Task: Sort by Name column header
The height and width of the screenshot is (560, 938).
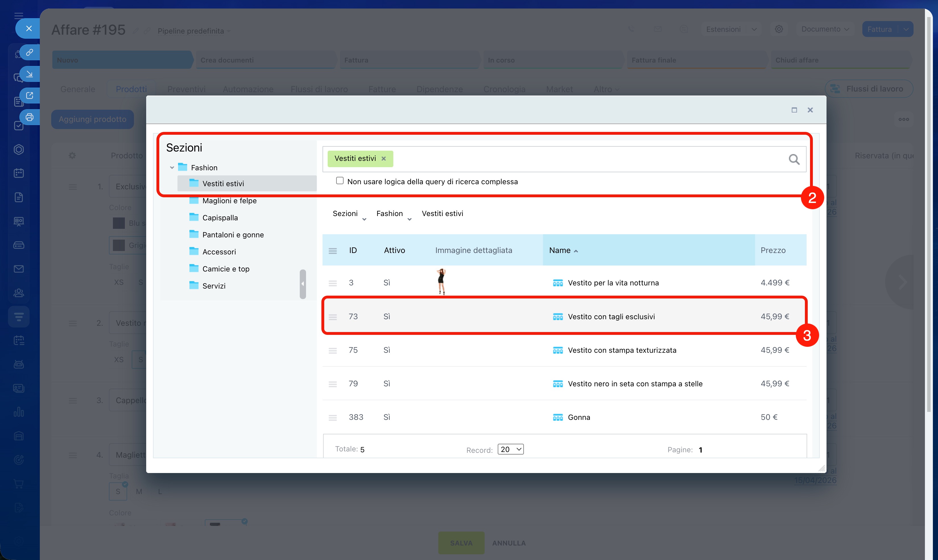Action: 560,250
